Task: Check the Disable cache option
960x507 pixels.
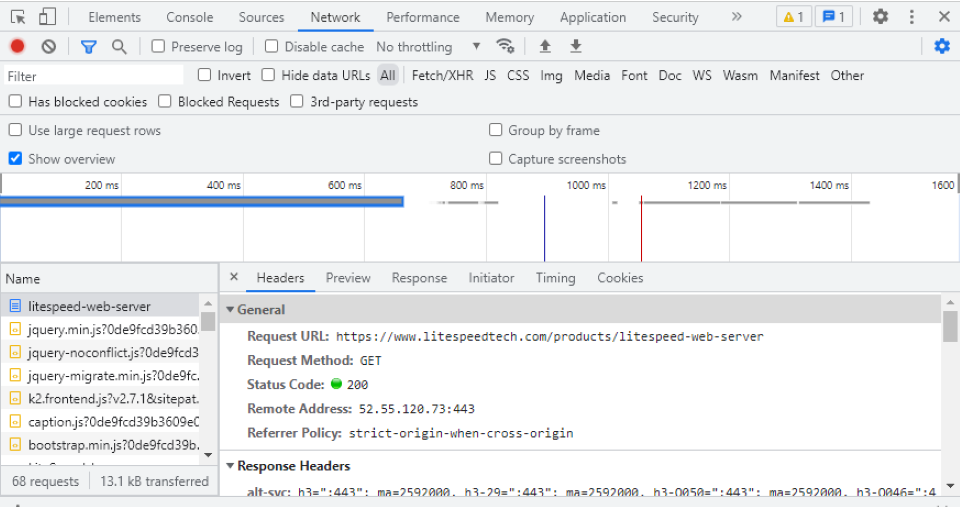Action: pyautogui.click(x=272, y=47)
